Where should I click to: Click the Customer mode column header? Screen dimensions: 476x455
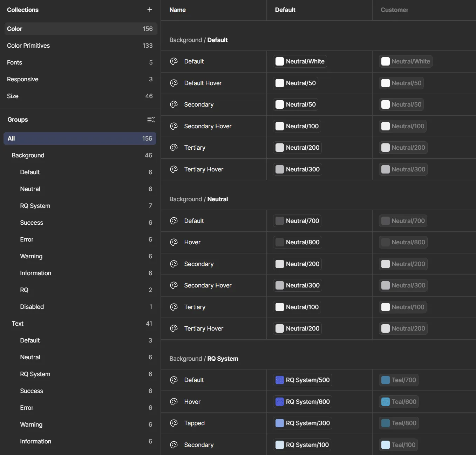coord(394,10)
